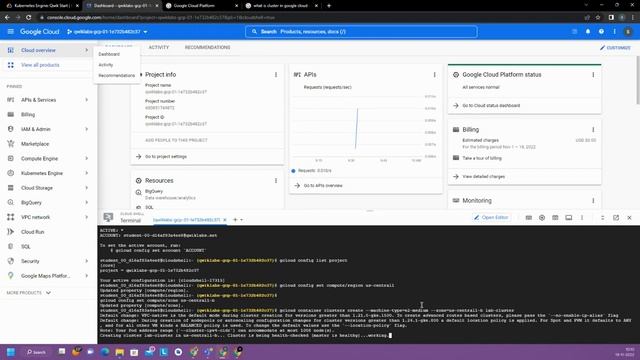This screenshot has width=640, height=360.
Task: Focus the Search products and resources field
Action: [x=361, y=31]
